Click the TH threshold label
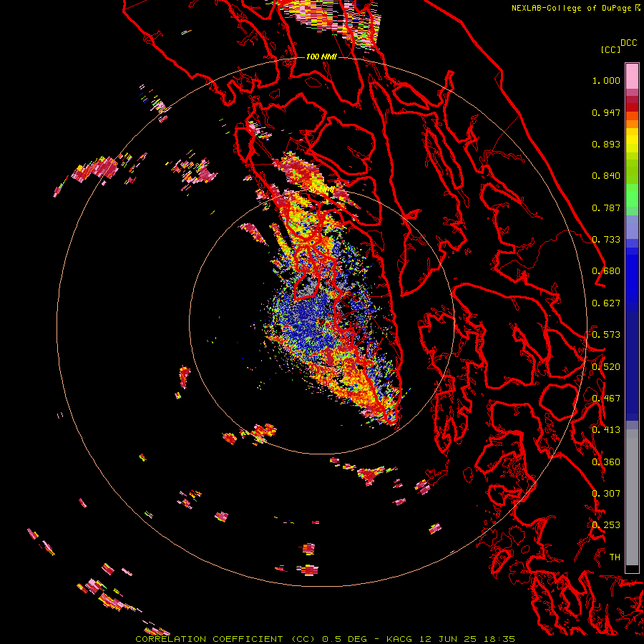Screen dimensions: 644x644 615,557
